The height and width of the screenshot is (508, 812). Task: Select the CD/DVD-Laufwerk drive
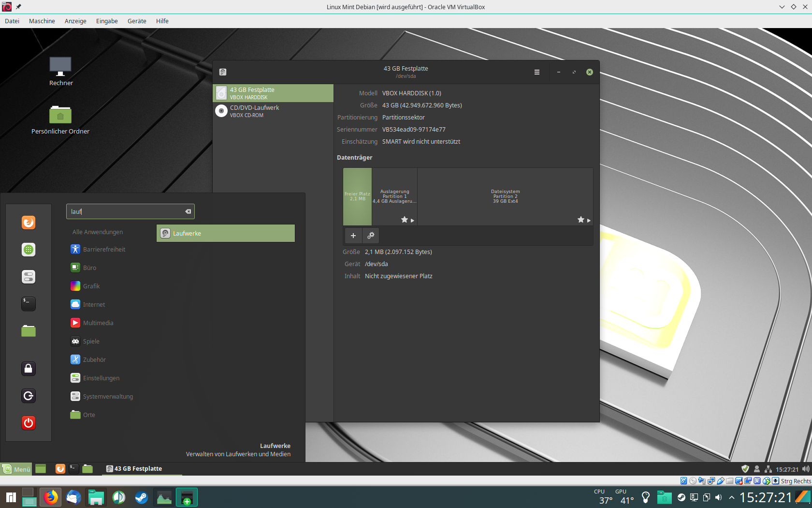point(273,111)
